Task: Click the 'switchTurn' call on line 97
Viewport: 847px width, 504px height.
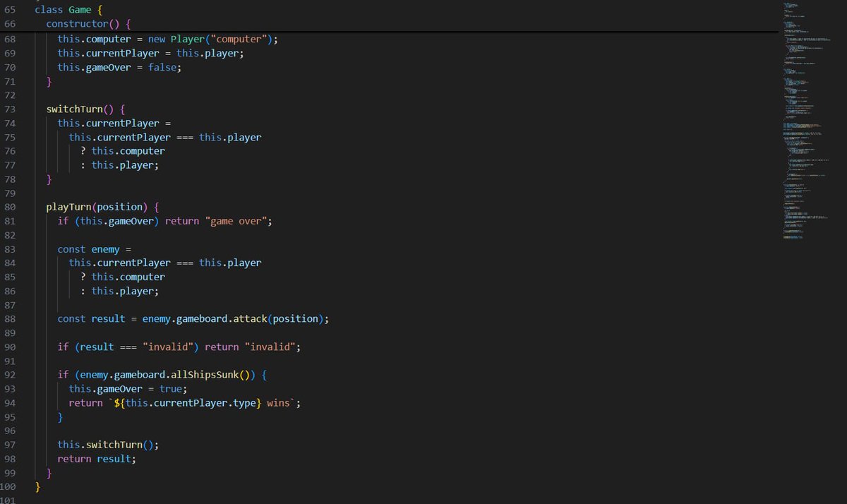Action: (114, 445)
